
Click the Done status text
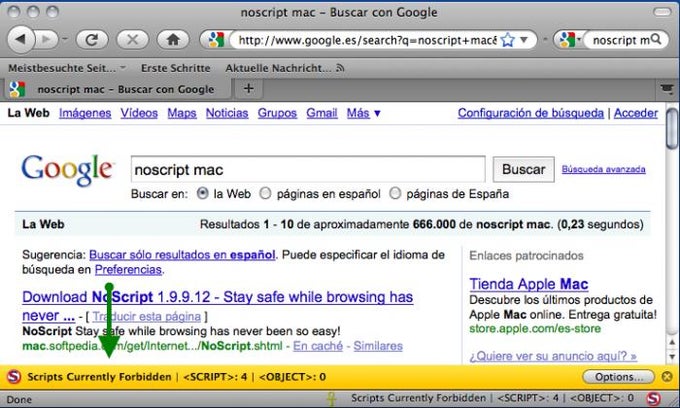(x=19, y=399)
